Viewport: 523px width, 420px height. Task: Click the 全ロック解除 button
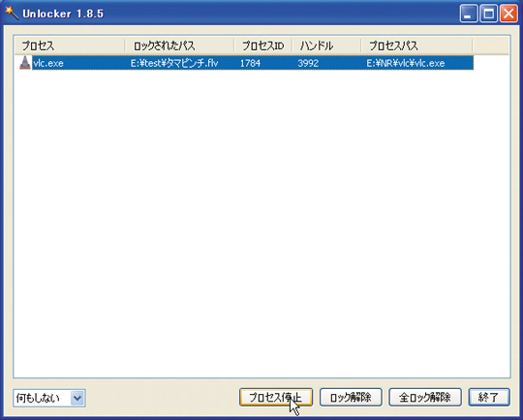[425, 398]
